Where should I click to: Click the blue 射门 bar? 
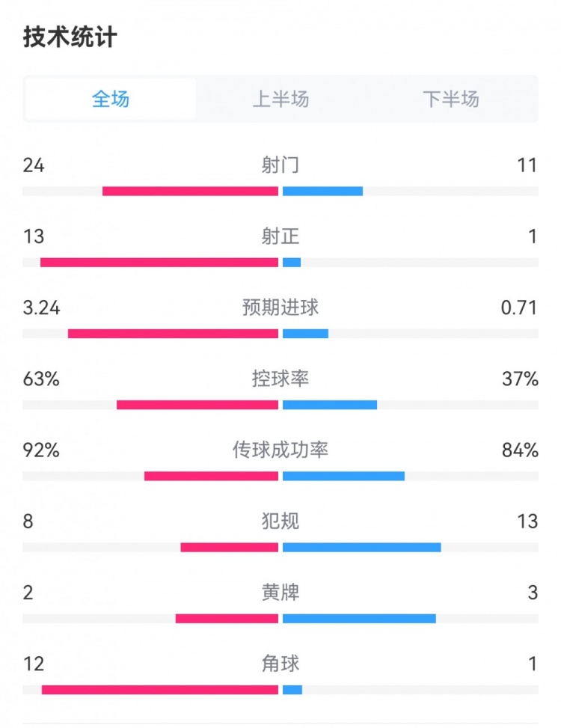[322, 192]
